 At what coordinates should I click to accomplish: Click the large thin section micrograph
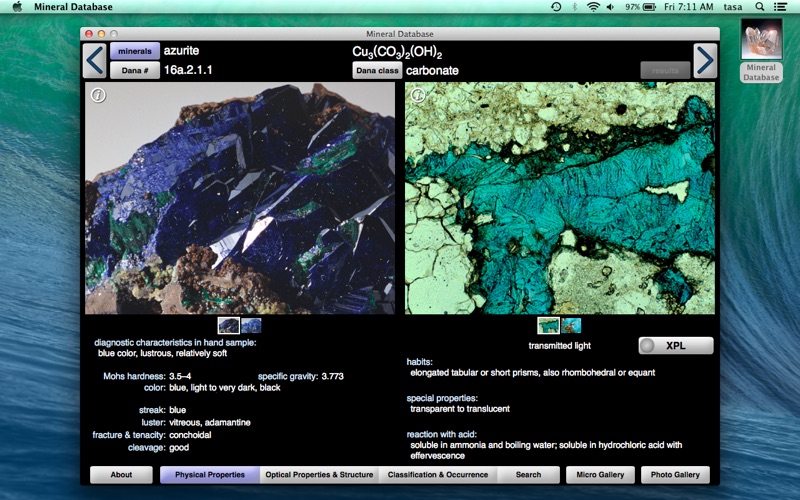(560, 198)
